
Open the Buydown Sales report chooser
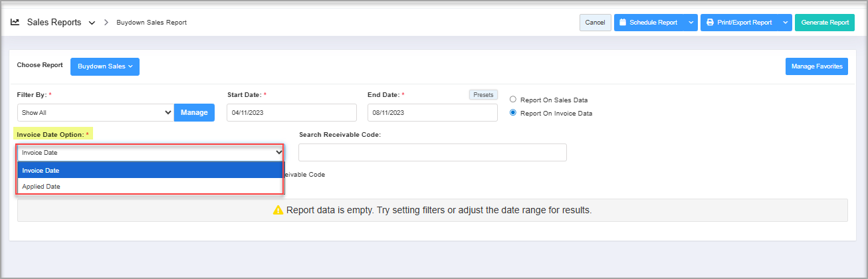[105, 66]
